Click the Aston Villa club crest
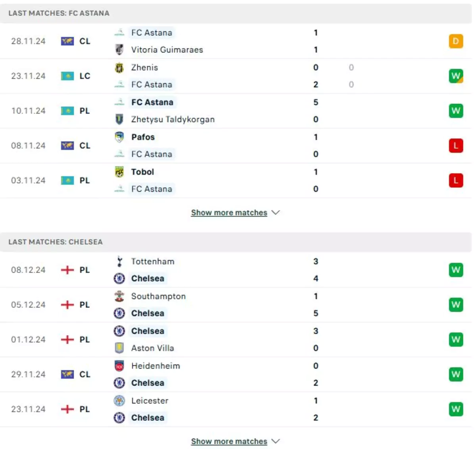476x449 pixels. coord(119,348)
